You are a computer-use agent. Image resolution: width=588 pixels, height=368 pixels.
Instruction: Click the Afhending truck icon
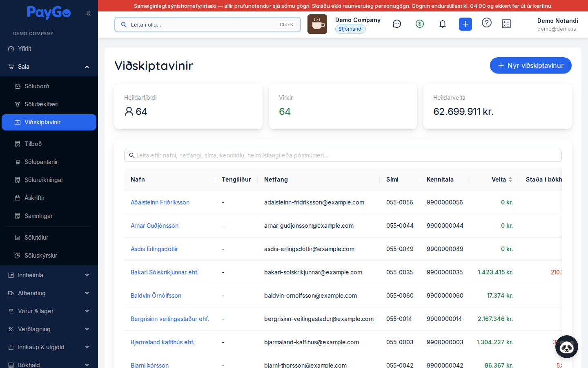(x=11, y=293)
